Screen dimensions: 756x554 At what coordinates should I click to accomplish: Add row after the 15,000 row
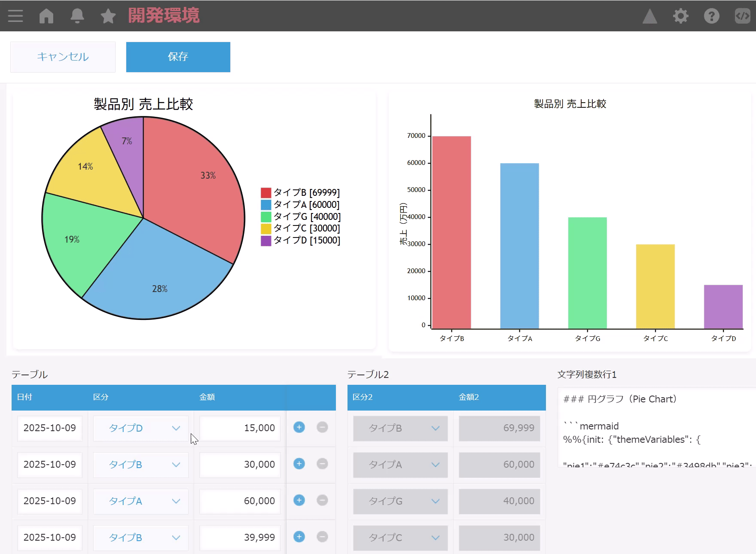tap(299, 427)
